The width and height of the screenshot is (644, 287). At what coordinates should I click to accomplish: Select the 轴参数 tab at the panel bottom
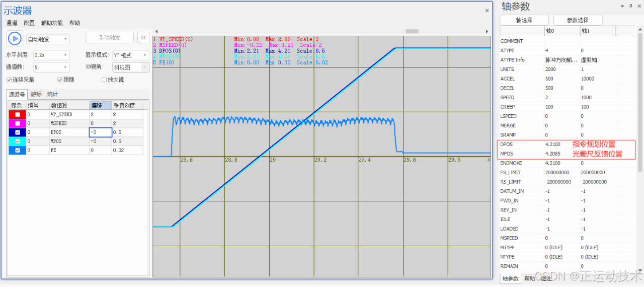(x=511, y=278)
